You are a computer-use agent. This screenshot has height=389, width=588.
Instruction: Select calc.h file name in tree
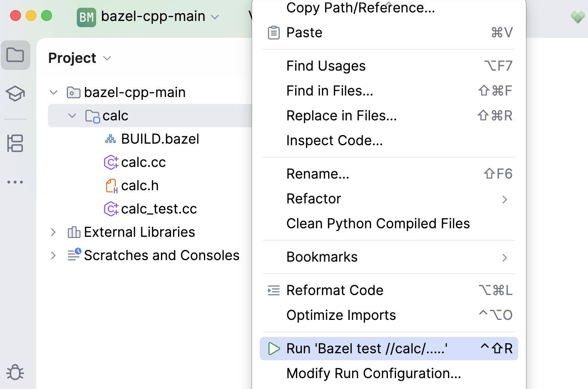tap(140, 186)
